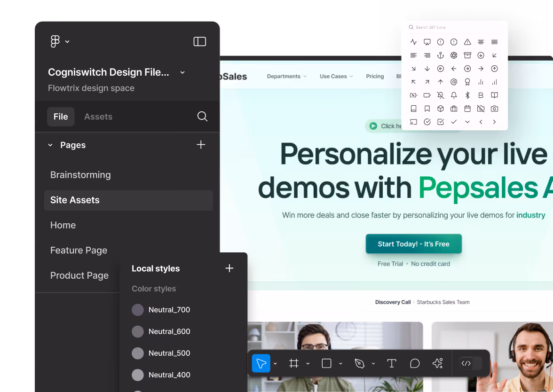The image size is (553, 392).
Task: Pick the check-square icon in the icon grid
Action: click(x=441, y=122)
